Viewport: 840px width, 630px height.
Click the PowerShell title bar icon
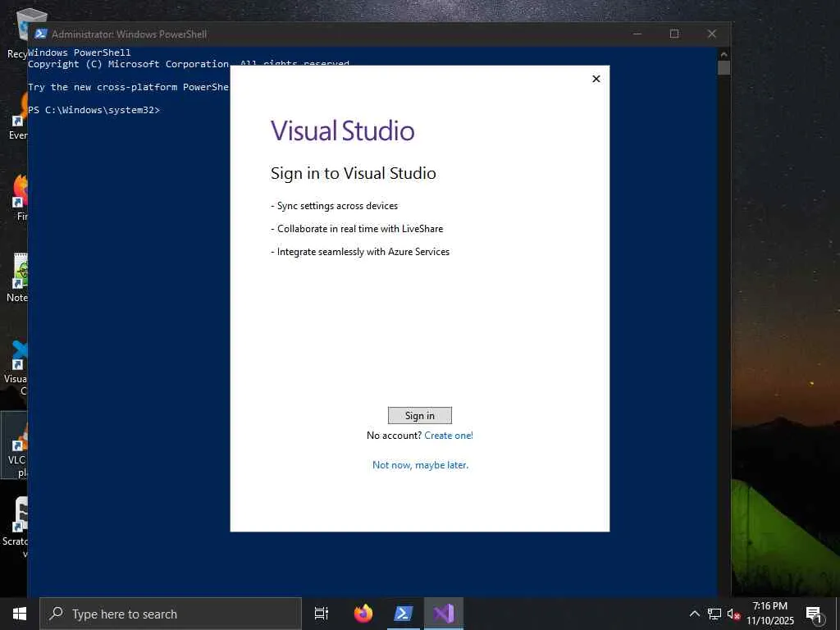41,34
